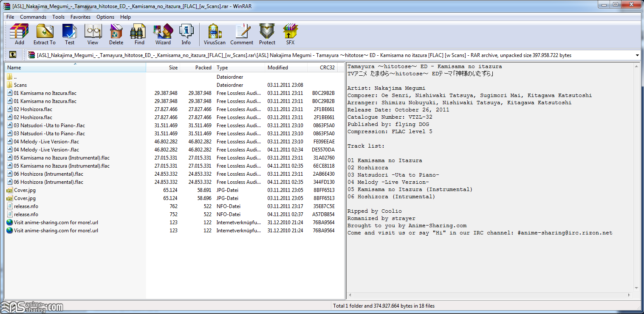Click Scans modified date 03.11.2011 23:08
The width and height of the screenshot is (644, 314).
pyautogui.click(x=285, y=85)
